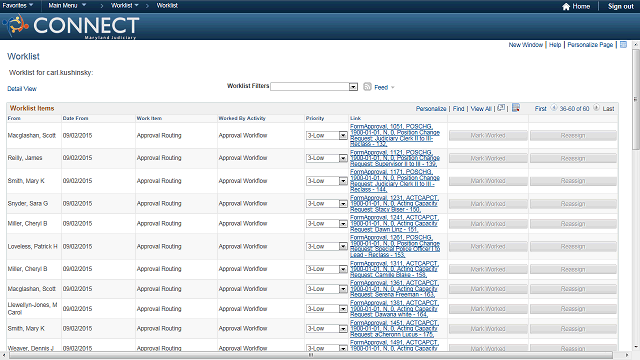The image size is (640, 360).
Task: Go to Last page of worklist
Action: pyautogui.click(x=608, y=109)
